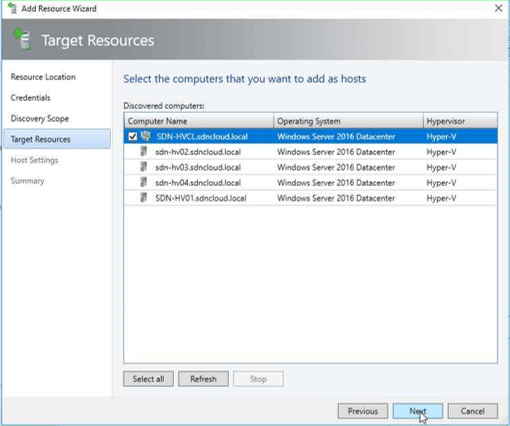The image size is (510, 426).
Task: Go to Resource Location step
Action: 43,77
